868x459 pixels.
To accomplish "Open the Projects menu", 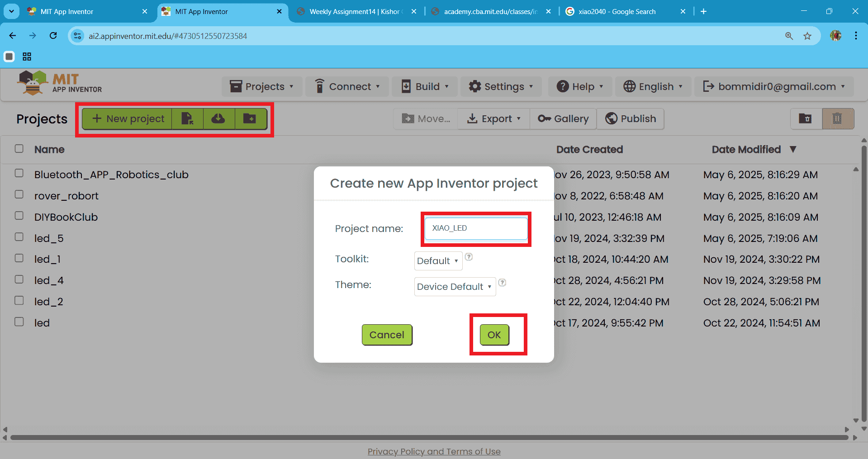I will (x=261, y=86).
